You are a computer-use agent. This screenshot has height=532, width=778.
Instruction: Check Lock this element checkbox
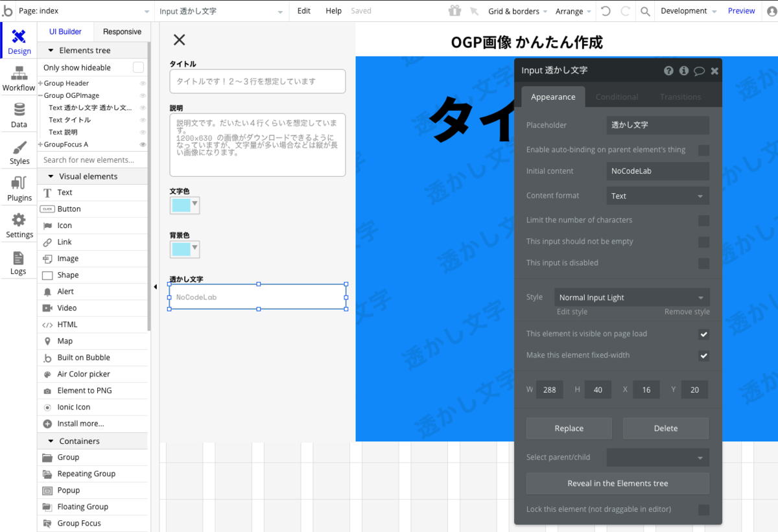(x=703, y=510)
